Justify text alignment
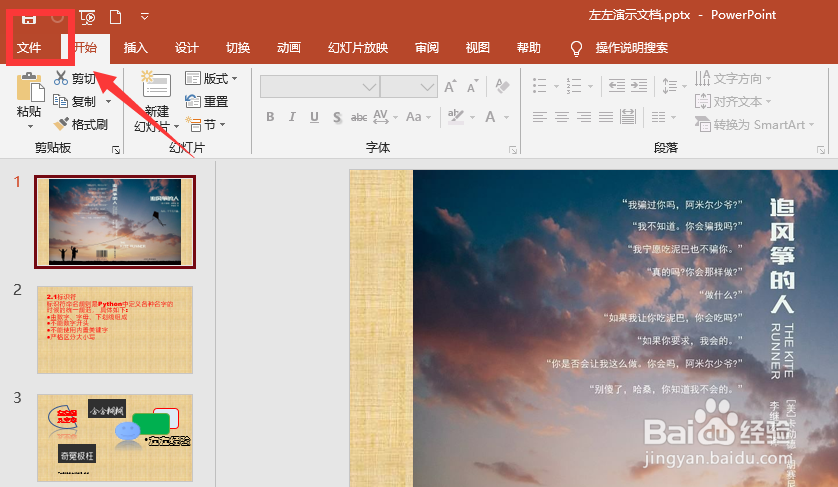838x487 pixels. [606, 117]
